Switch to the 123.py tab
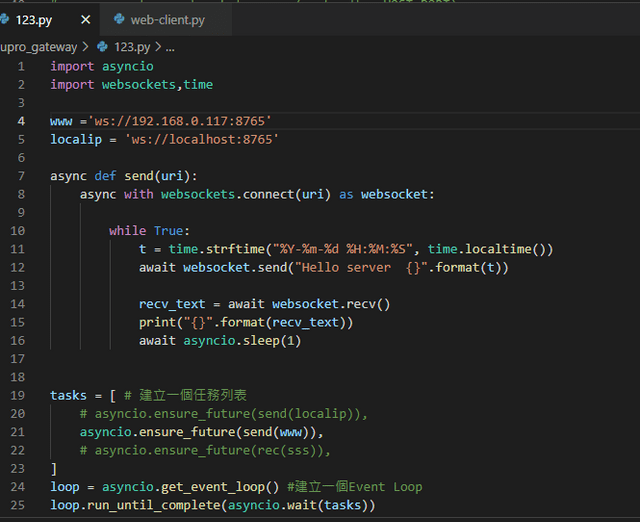 coord(33,20)
